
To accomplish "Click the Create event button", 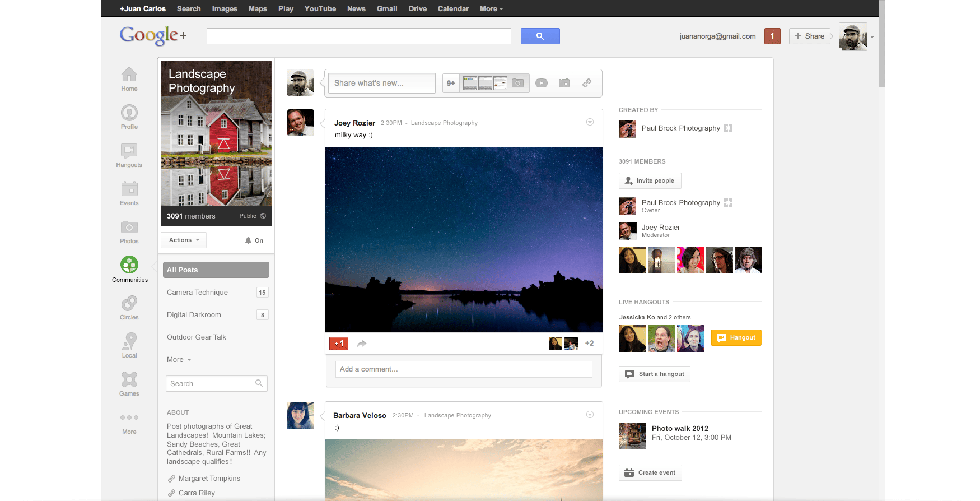I will (x=650, y=472).
